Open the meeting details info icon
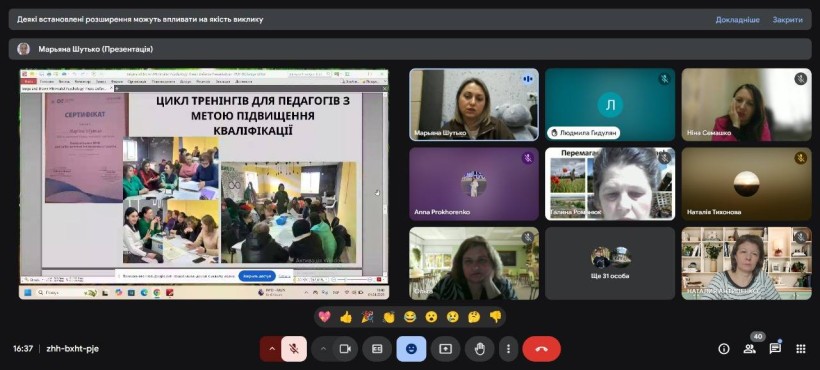Viewport: 820px width, 370px height. [x=724, y=349]
